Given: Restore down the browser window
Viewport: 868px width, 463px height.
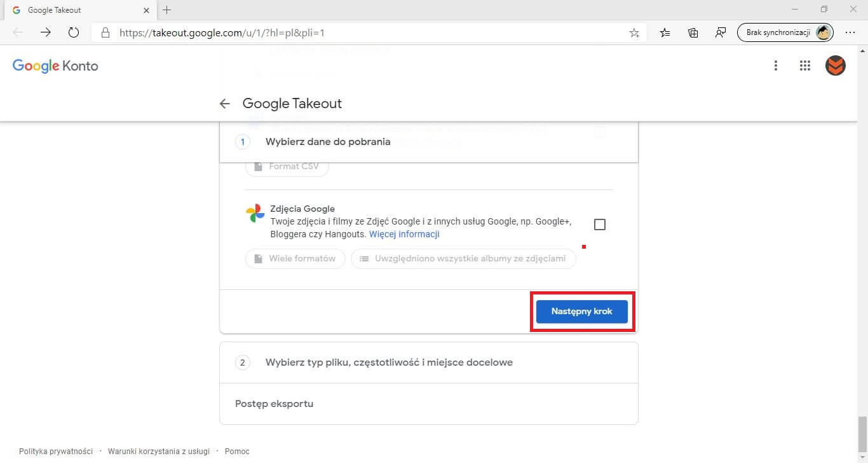Looking at the screenshot, I should 824,10.
